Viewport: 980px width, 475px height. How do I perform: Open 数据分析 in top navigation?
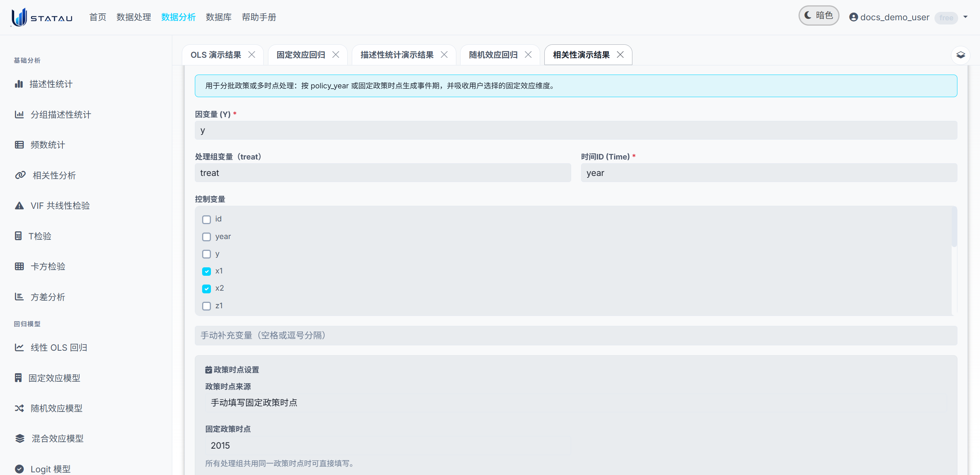click(x=178, y=17)
